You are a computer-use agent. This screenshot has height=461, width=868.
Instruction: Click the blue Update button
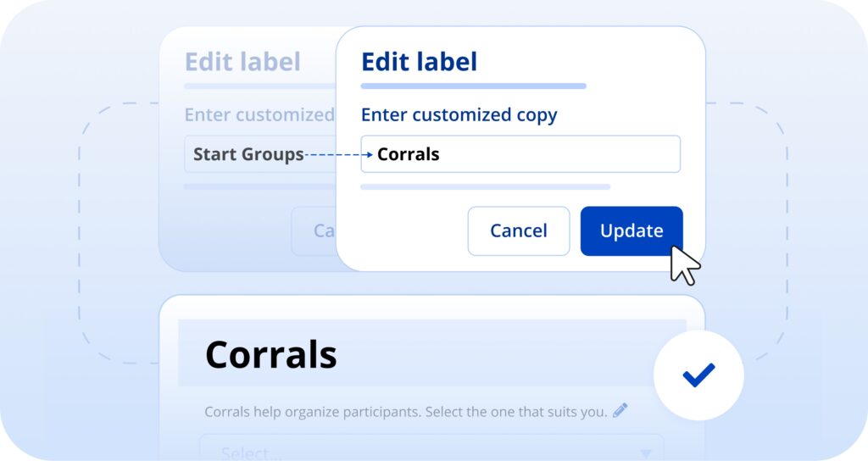(632, 230)
